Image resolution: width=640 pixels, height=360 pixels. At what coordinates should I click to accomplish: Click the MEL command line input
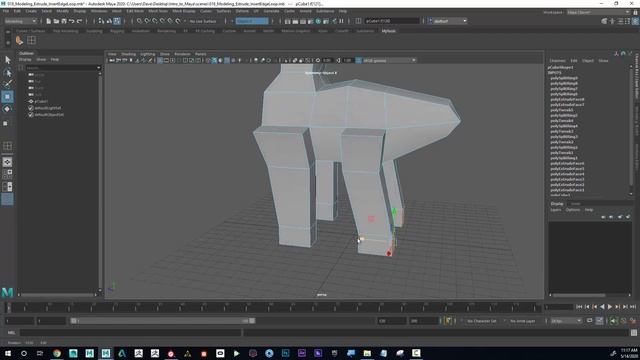tap(131, 333)
